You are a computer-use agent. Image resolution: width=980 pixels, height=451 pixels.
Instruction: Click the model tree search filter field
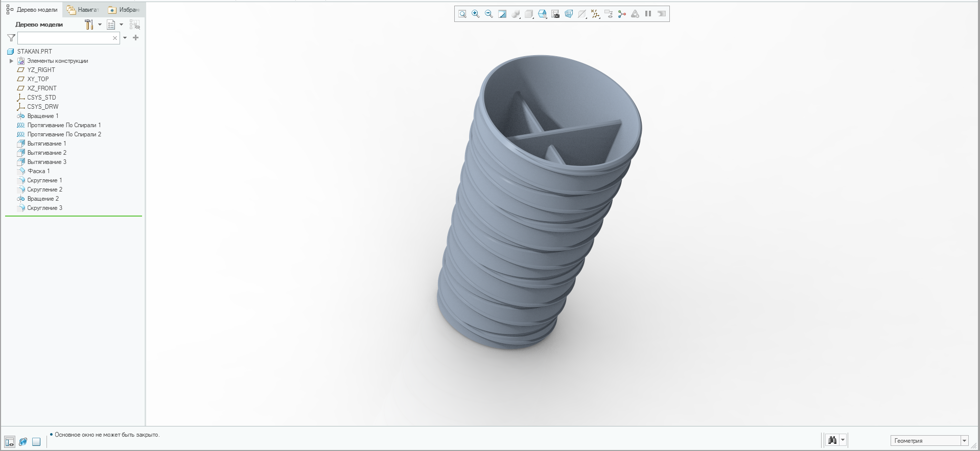[64, 38]
